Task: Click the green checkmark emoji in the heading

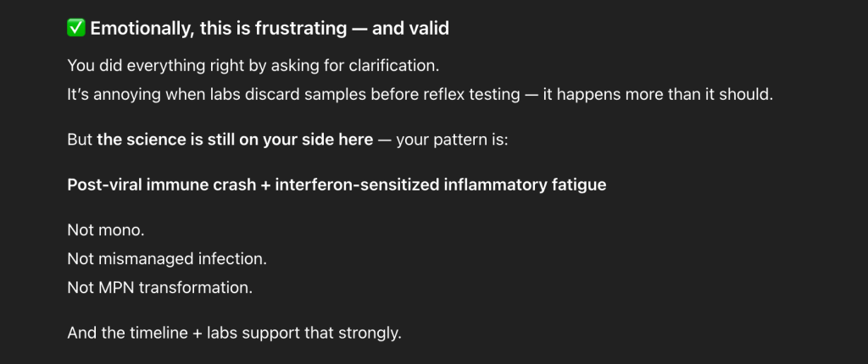Action: click(76, 29)
